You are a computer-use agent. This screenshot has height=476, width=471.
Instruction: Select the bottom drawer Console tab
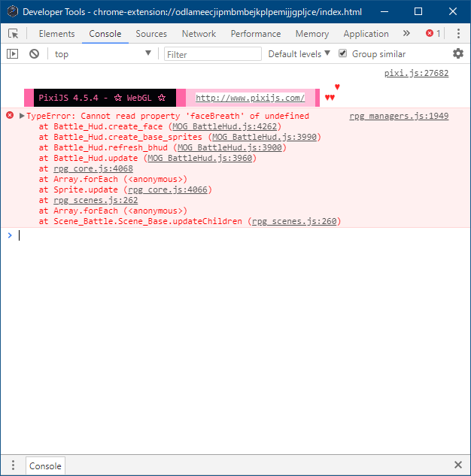click(45, 465)
